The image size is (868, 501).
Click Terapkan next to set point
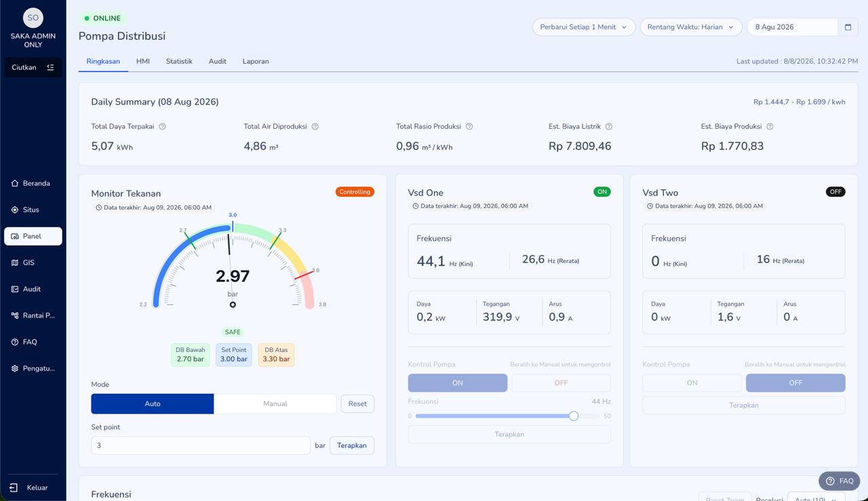coord(352,445)
